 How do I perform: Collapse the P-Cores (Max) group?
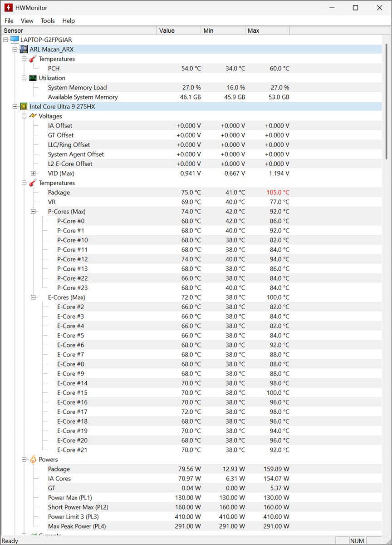(x=33, y=212)
